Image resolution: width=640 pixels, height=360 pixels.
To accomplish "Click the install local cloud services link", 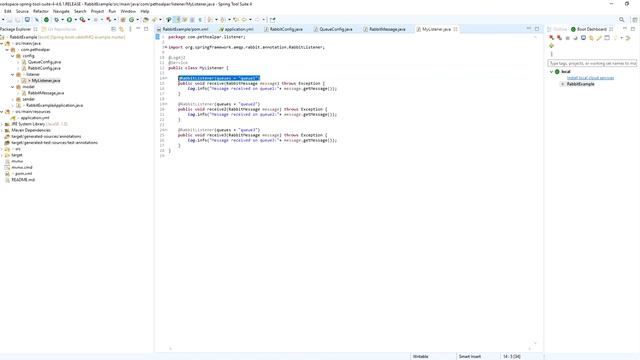I will pyautogui.click(x=590, y=78).
